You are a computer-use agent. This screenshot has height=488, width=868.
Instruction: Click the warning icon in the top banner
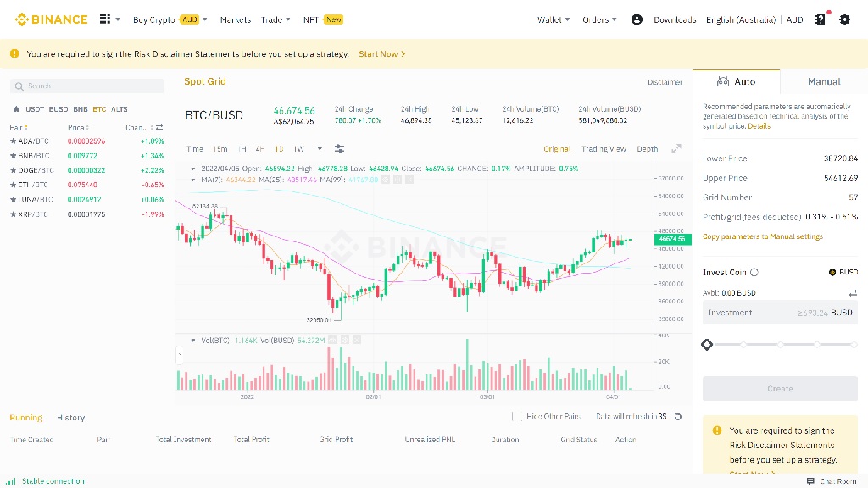tap(14, 53)
